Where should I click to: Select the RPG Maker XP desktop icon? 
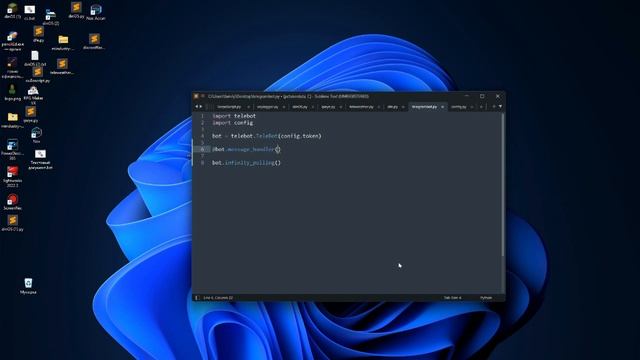[x=33, y=95]
